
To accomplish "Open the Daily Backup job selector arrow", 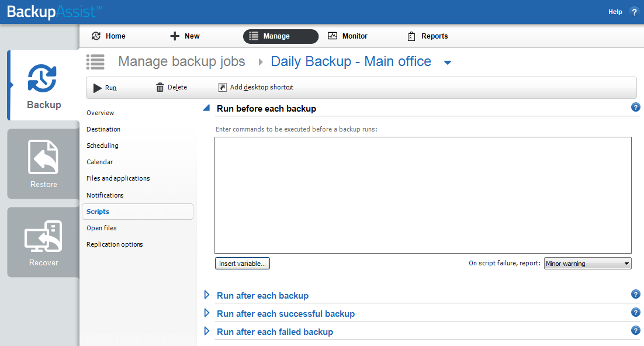I will 448,63.
